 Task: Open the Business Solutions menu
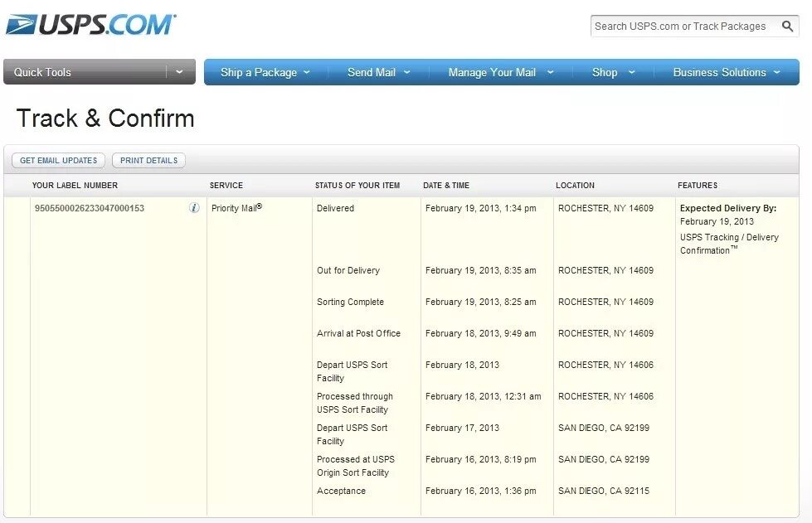719,72
